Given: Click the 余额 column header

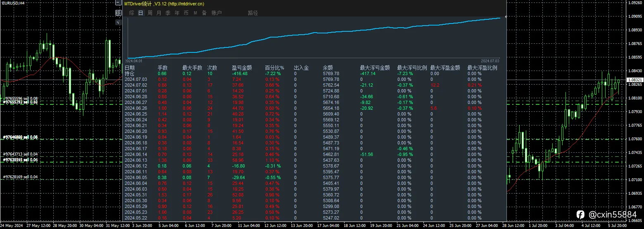Looking at the screenshot, I should 328,68.
